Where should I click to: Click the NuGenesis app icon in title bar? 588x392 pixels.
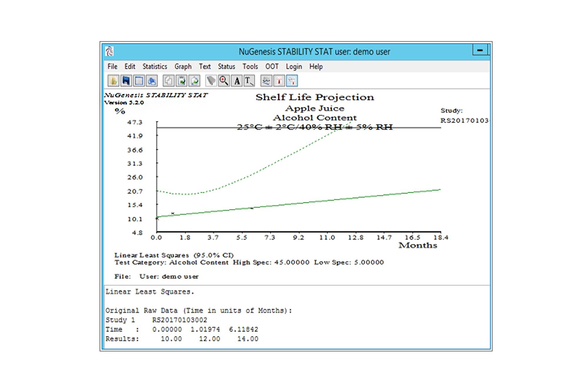point(109,51)
